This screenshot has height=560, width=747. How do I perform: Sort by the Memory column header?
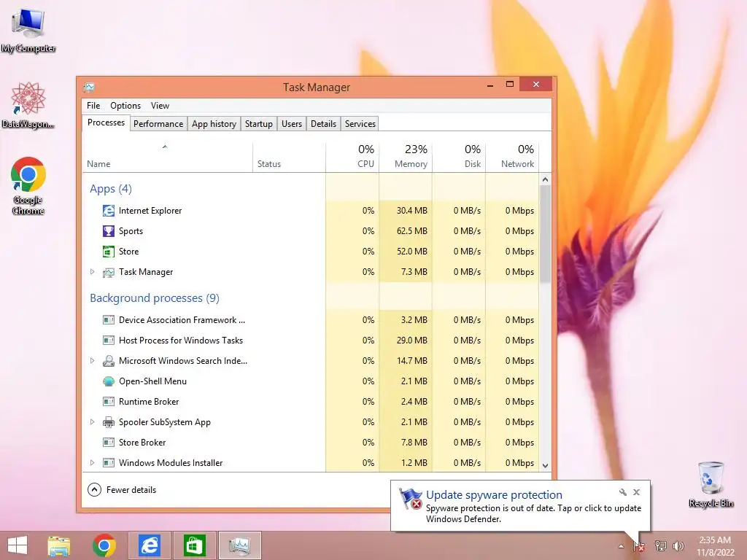[x=406, y=157]
